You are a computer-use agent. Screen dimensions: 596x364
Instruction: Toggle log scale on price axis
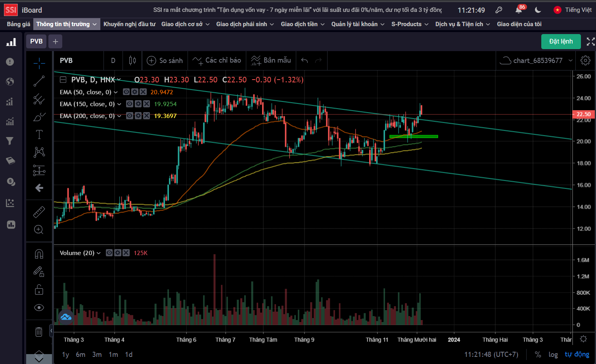click(x=553, y=354)
